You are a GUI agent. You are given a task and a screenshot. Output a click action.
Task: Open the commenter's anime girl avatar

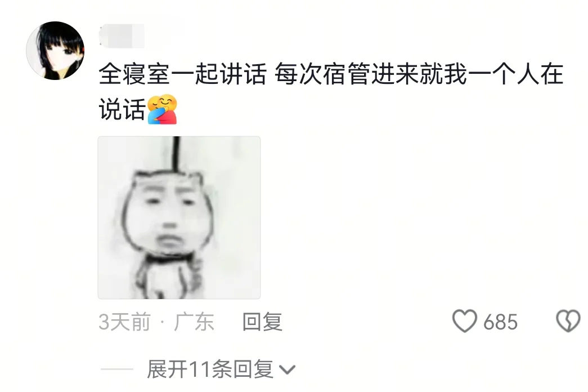point(55,51)
